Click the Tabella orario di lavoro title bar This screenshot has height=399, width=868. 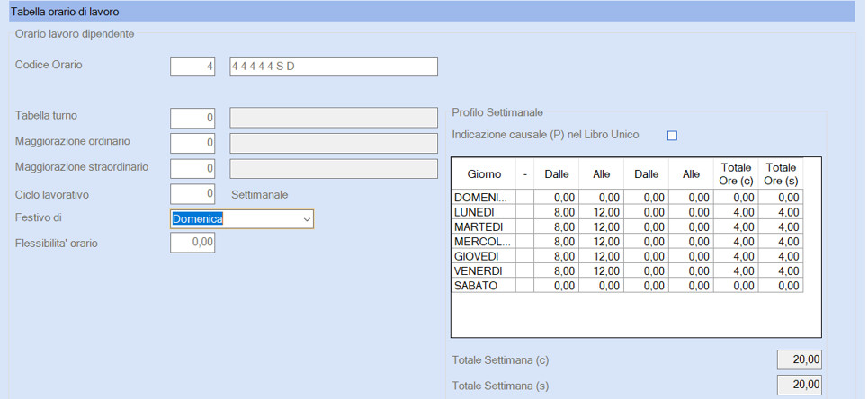point(432,11)
